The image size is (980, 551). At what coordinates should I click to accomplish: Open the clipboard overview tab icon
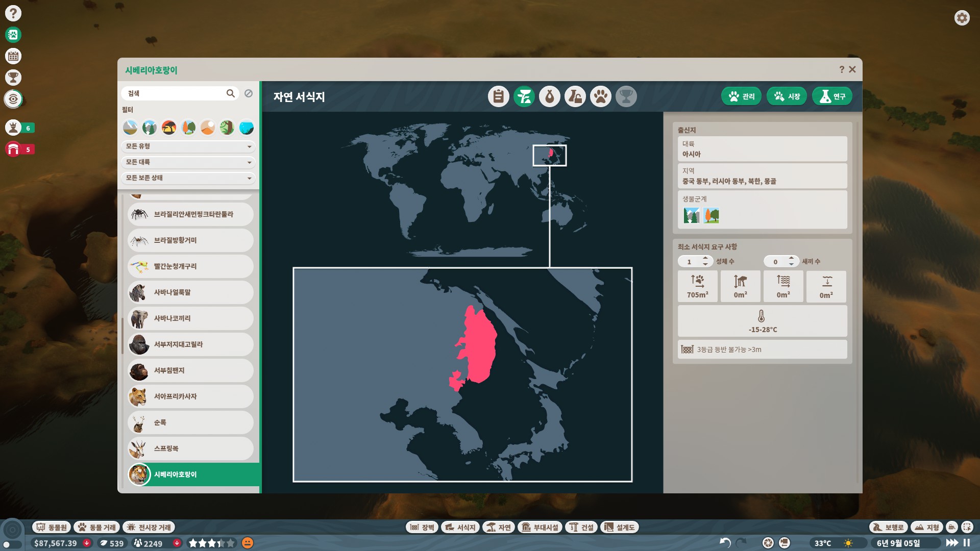pos(498,96)
